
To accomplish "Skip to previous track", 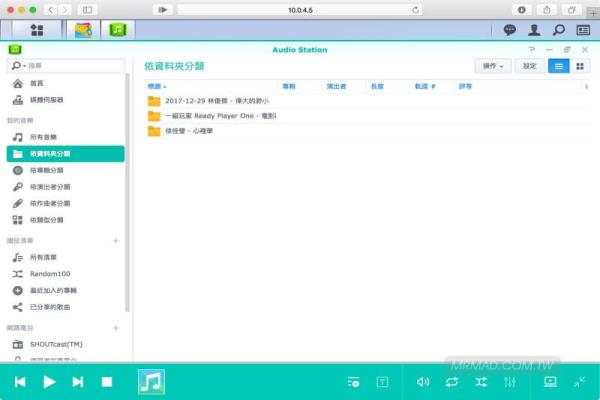I will point(20,382).
